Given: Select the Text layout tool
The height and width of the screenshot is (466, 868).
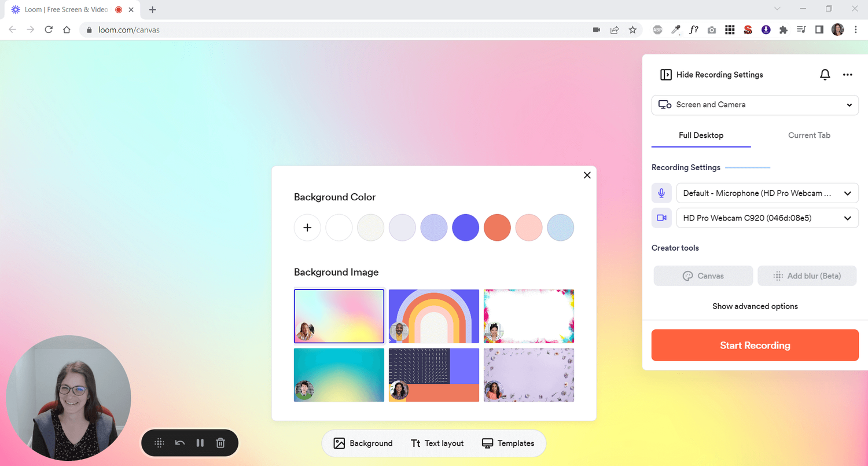Looking at the screenshot, I should tap(437, 443).
